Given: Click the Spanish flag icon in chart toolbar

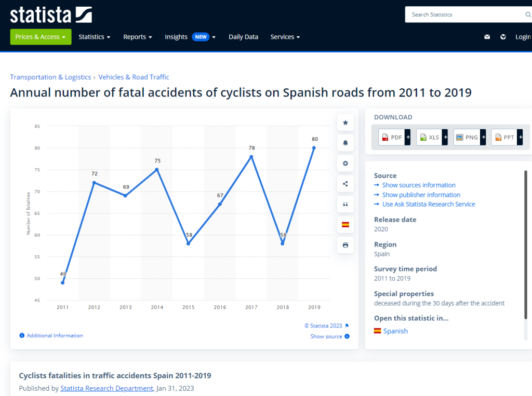Looking at the screenshot, I should [x=345, y=225].
